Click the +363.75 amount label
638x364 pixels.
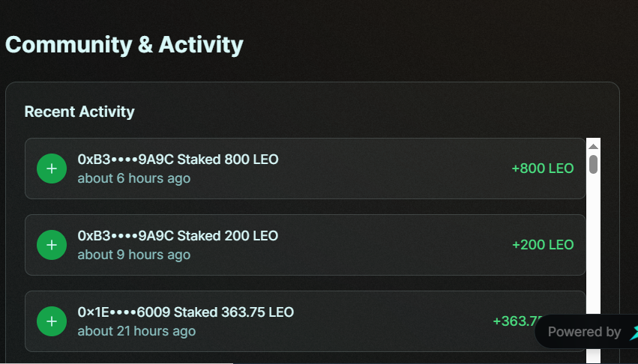517,321
